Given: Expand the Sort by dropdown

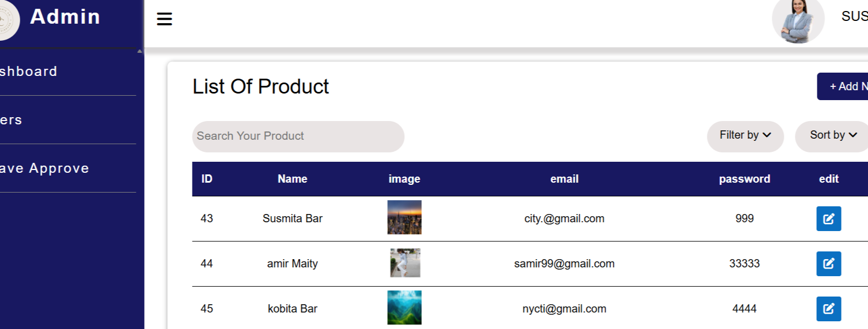Looking at the screenshot, I should 833,136.
